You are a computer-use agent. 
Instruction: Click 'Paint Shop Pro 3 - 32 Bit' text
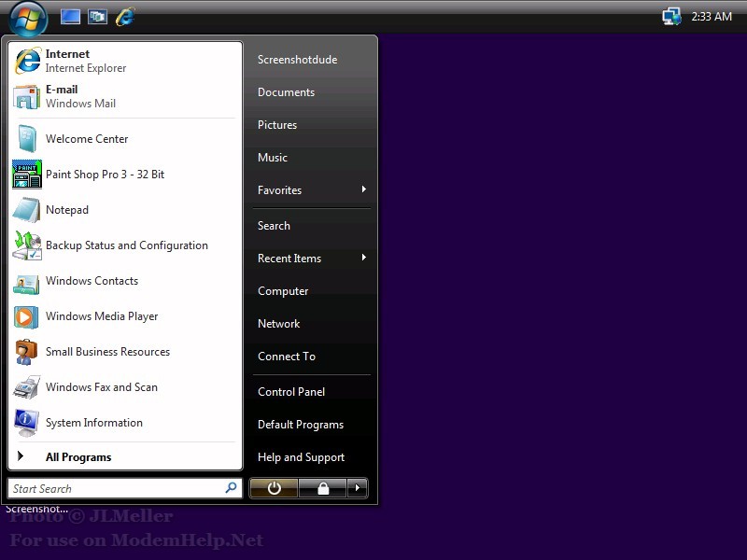click(105, 175)
